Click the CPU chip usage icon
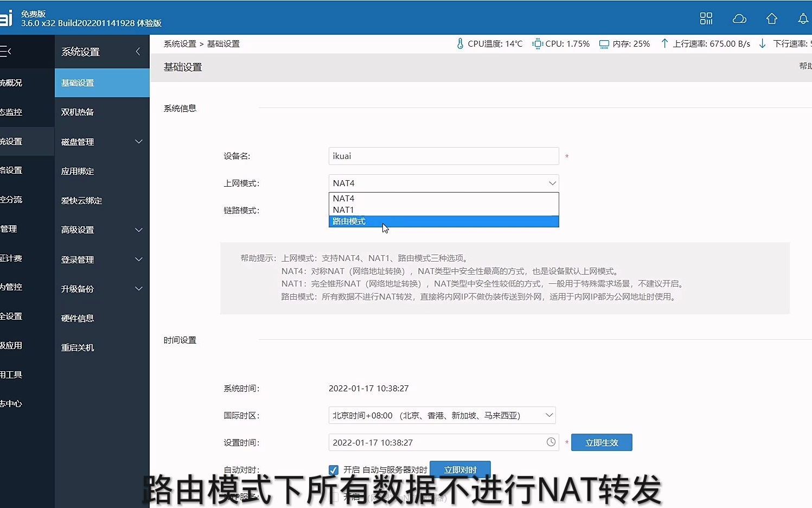 pos(537,44)
